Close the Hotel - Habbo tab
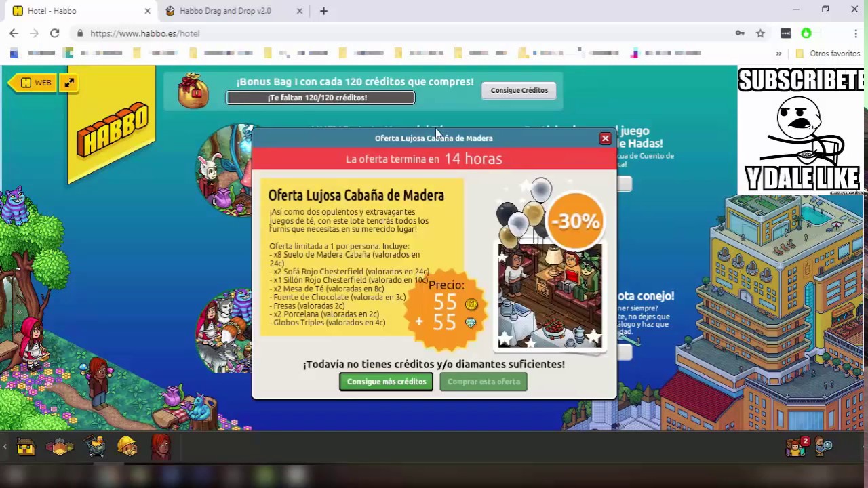The image size is (868, 488). point(147,11)
